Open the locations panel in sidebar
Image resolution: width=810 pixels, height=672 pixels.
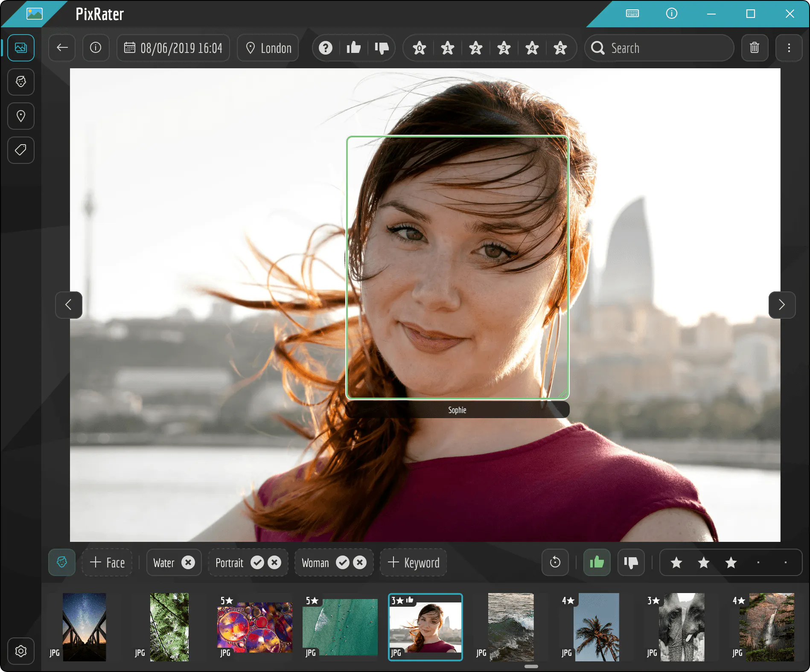point(20,116)
